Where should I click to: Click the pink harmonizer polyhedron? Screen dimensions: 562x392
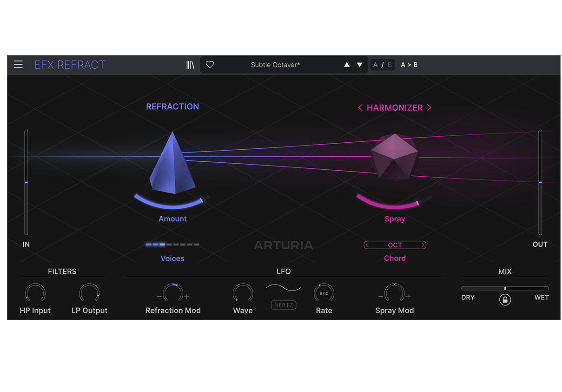tap(394, 157)
